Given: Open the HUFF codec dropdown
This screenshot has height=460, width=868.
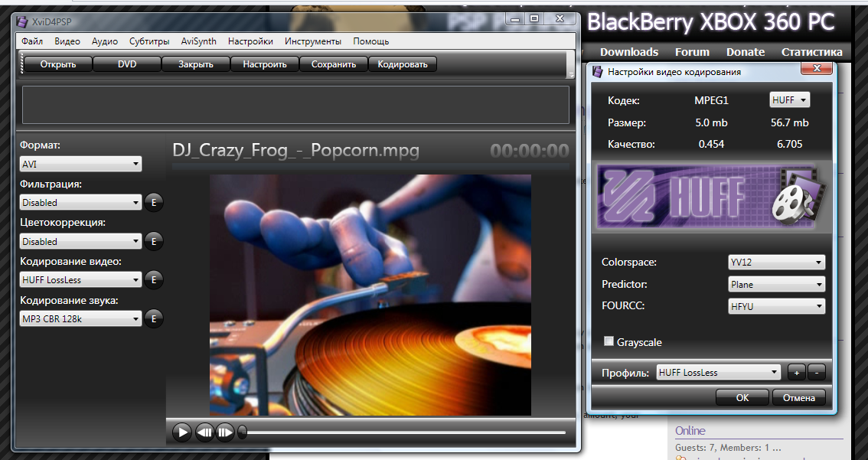Looking at the screenshot, I should (790, 100).
